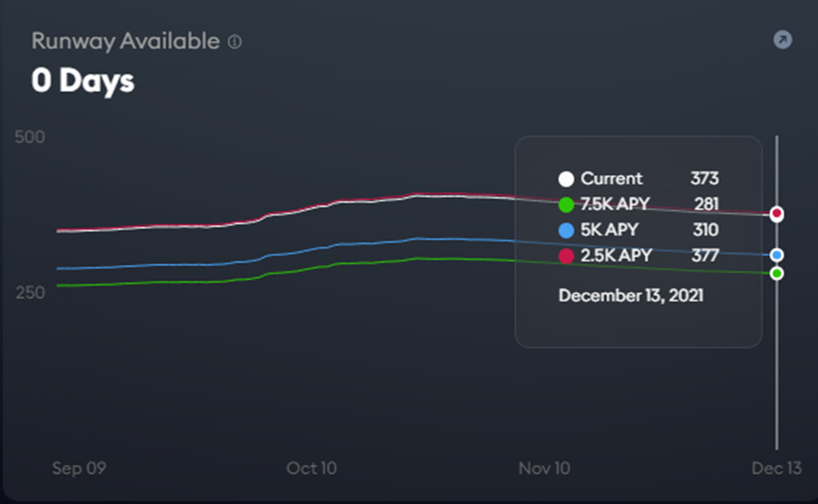The width and height of the screenshot is (818, 504).
Task: Open the expand chart arrow icon
Action: pos(783,40)
